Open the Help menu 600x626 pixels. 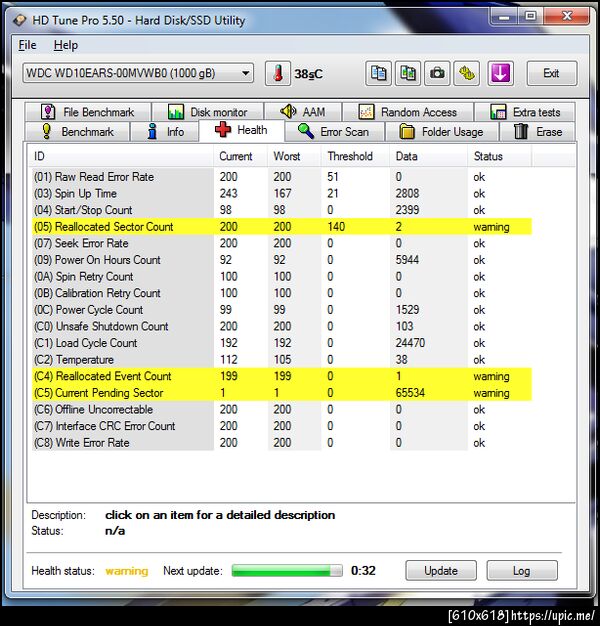66,45
